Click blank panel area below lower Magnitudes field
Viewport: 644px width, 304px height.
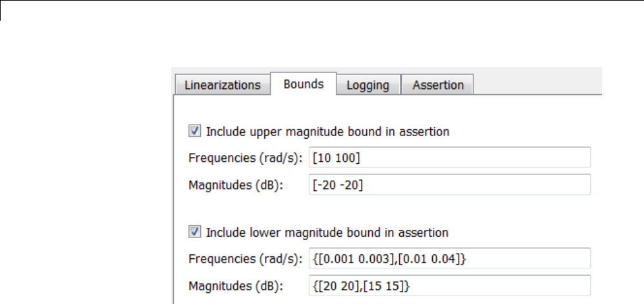click(x=388, y=299)
